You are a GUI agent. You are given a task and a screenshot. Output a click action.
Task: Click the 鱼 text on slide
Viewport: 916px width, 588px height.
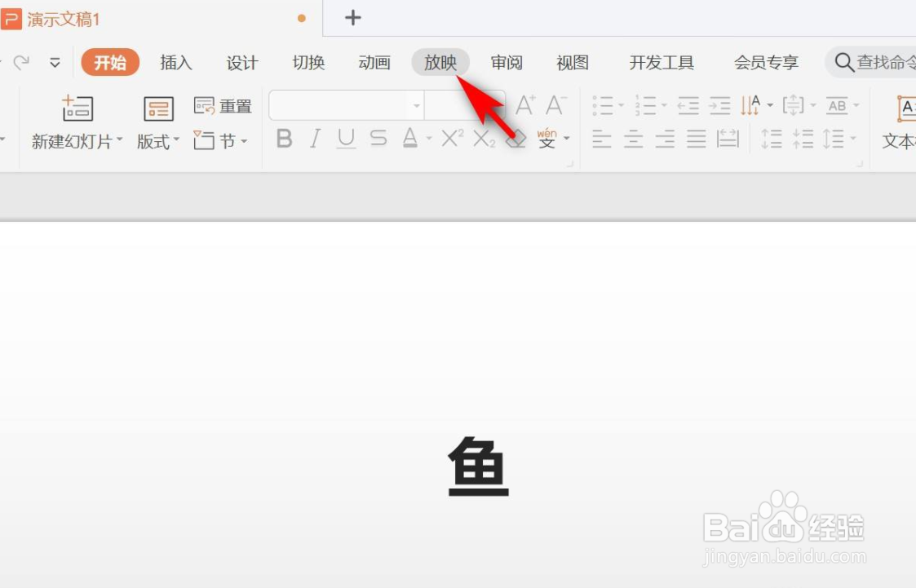pos(479,466)
